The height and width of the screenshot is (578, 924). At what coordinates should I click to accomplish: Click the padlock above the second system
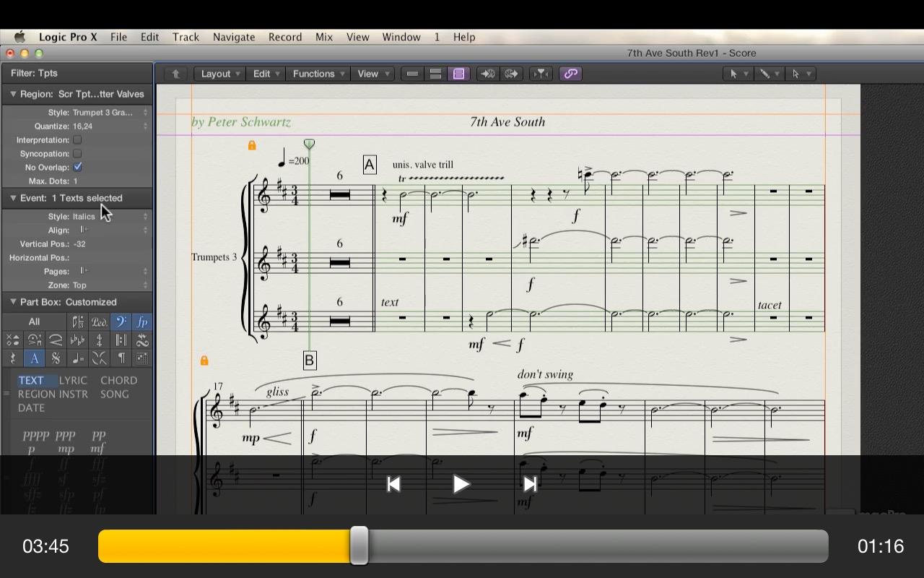coord(204,360)
